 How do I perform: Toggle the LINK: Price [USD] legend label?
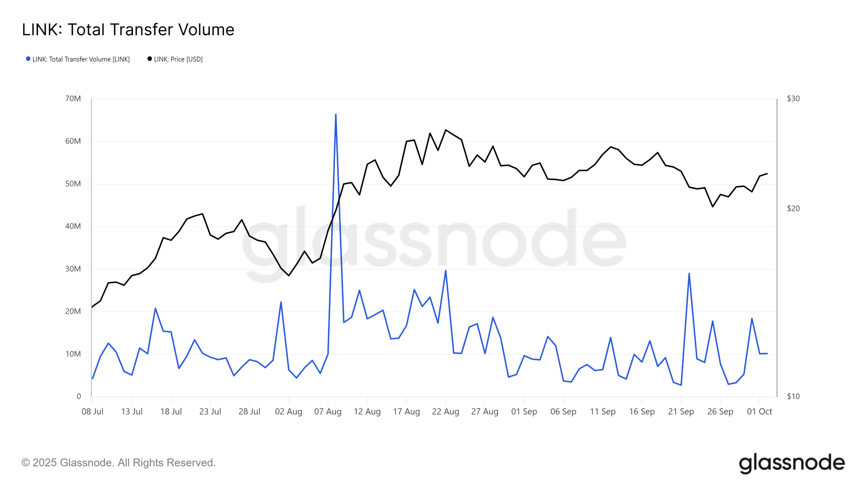178,59
